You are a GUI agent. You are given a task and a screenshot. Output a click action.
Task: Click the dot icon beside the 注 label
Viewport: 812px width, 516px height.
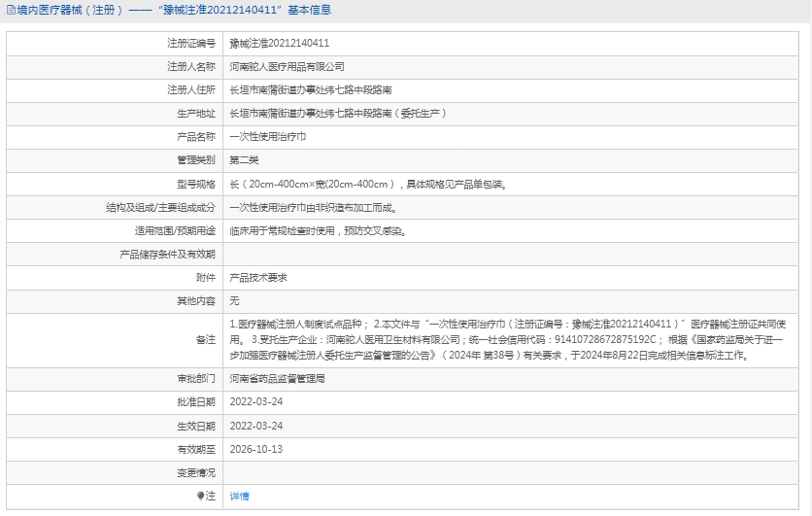coord(201,496)
